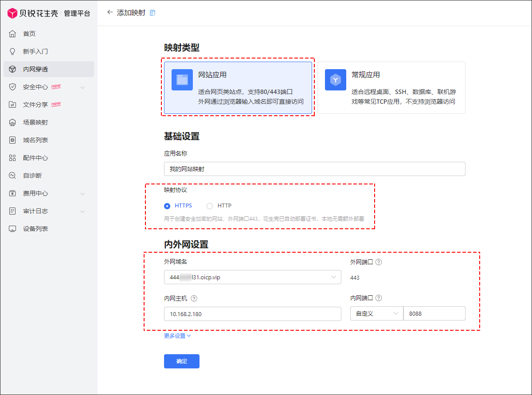Click the help icon beside 内网端口
The image size is (532, 395).
tap(379, 298)
